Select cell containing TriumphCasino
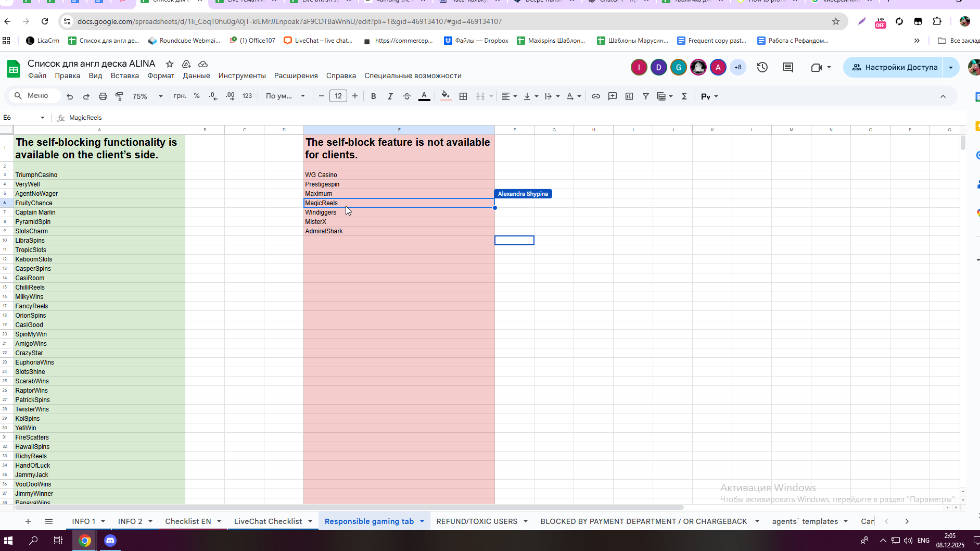Image resolution: width=980 pixels, height=551 pixels. tap(99, 175)
